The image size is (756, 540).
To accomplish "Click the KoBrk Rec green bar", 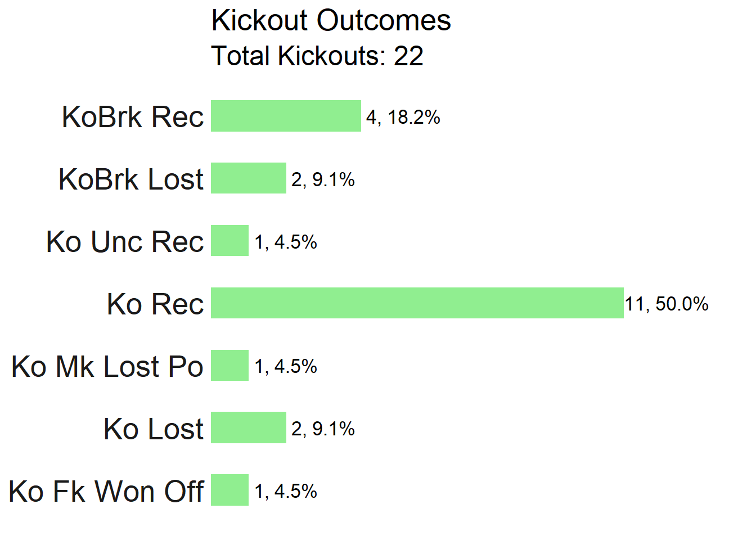I will click(286, 116).
